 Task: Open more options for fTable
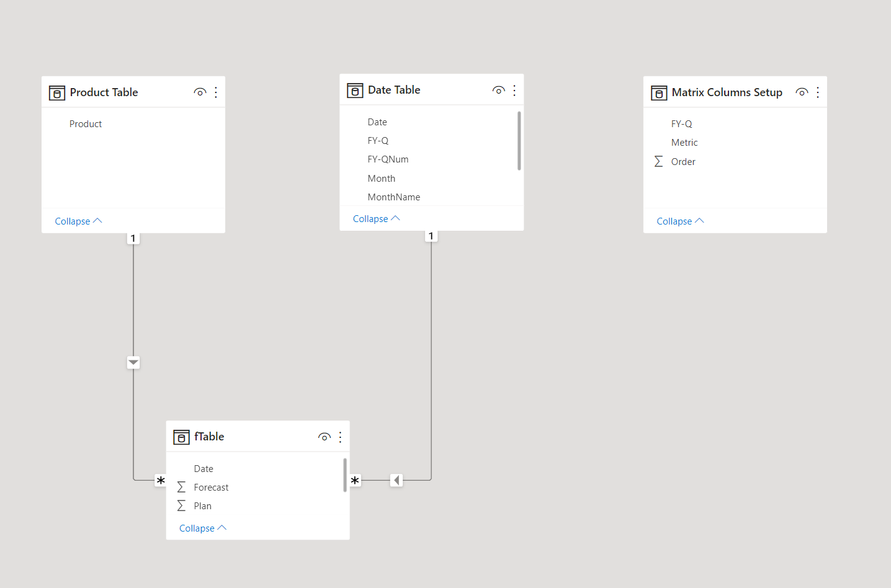(x=340, y=437)
